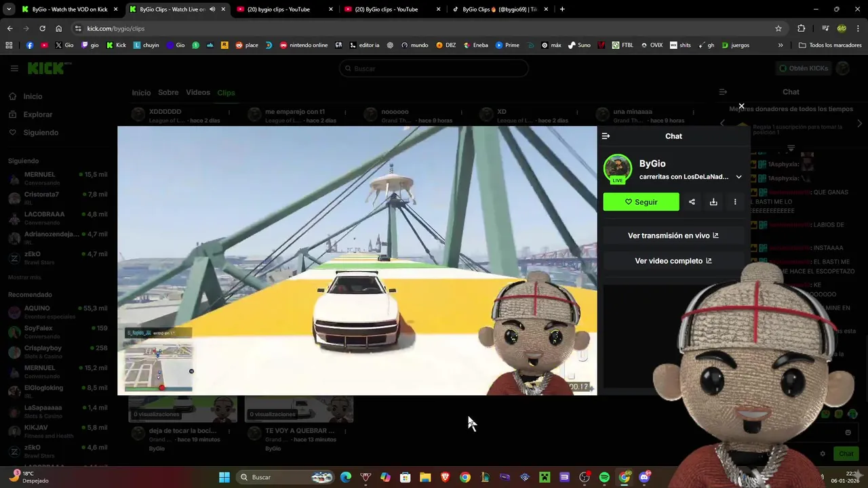Open Ver video completo link

(x=673, y=261)
